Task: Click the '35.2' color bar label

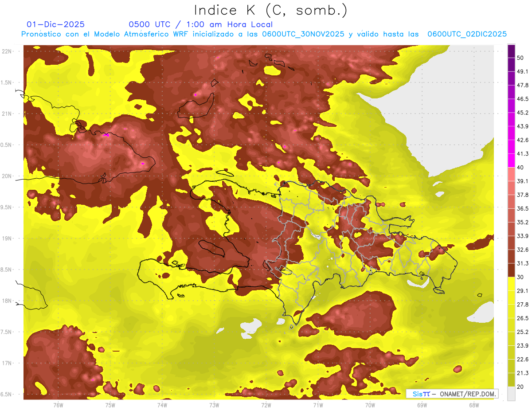Action: click(523, 222)
